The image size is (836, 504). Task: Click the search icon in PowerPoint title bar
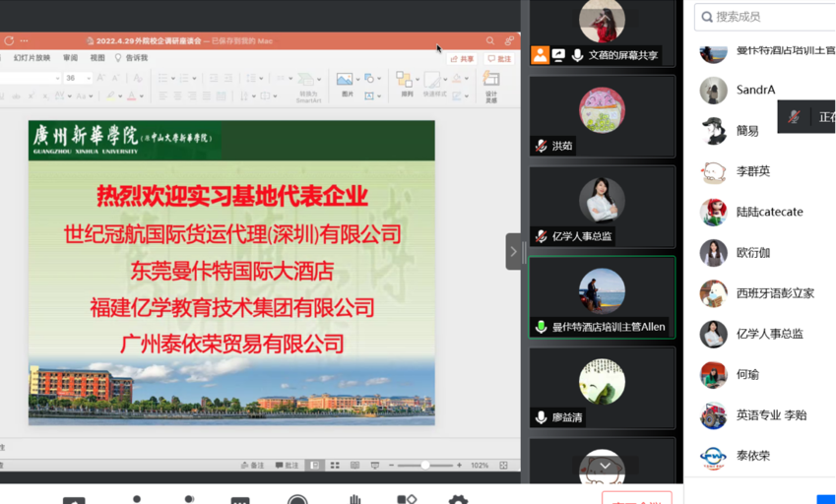tap(489, 41)
